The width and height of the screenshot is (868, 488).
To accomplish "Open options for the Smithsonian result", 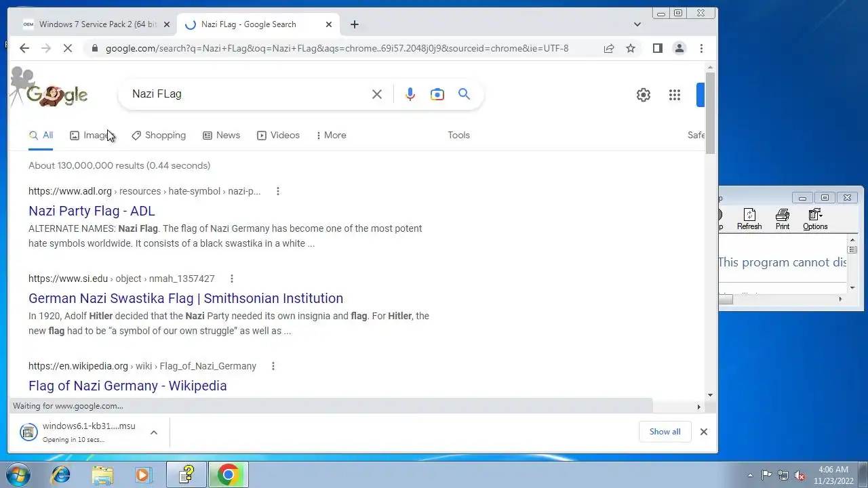I will point(232,279).
